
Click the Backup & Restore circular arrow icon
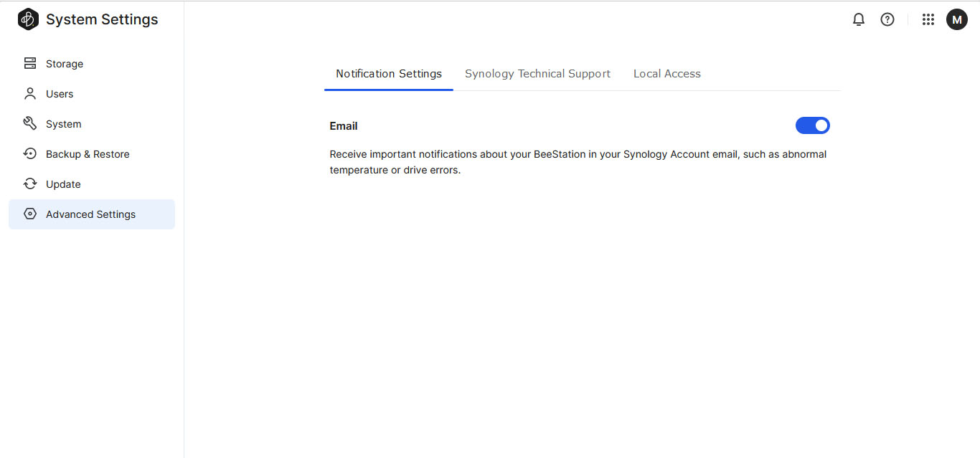point(30,154)
